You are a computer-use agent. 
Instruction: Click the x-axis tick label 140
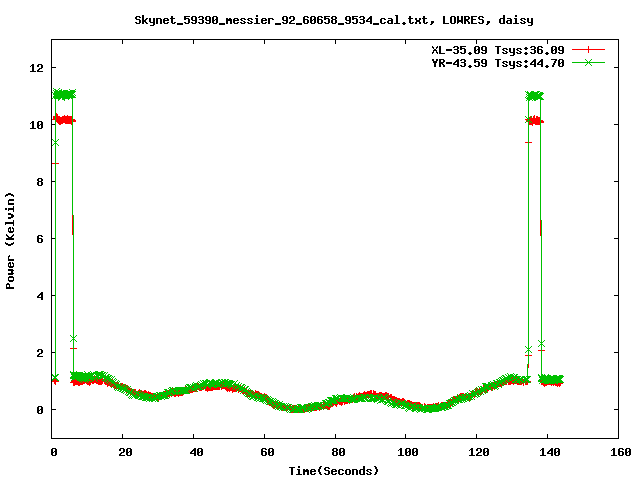tap(549, 452)
